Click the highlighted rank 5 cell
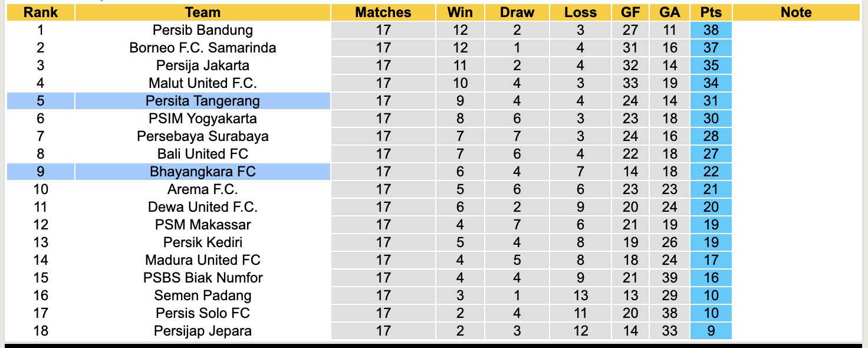 click(41, 101)
